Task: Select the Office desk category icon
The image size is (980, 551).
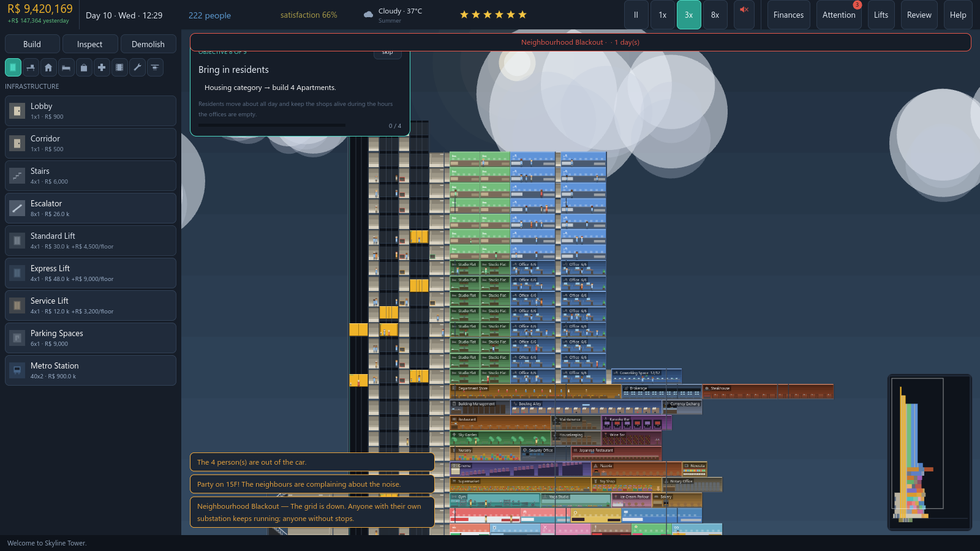Action: coord(31,67)
